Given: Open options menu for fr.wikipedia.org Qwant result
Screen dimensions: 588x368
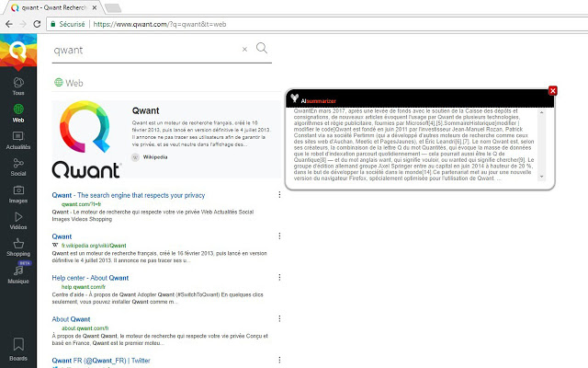Looking at the screenshot, I should click(x=279, y=236).
